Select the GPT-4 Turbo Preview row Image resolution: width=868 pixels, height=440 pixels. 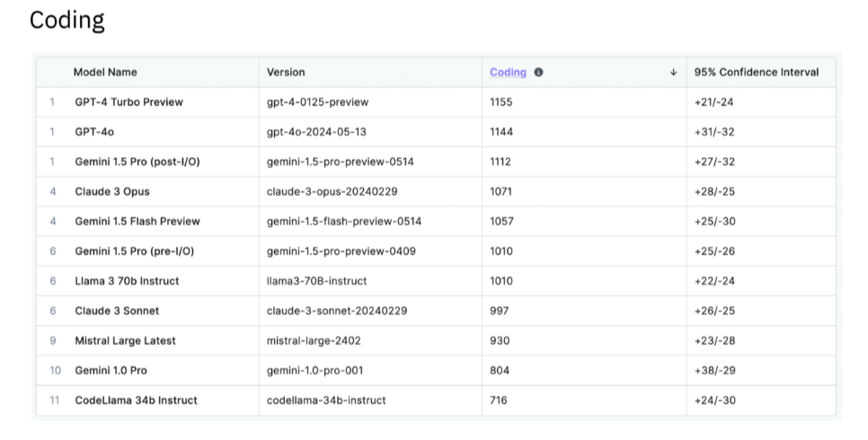(x=436, y=102)
